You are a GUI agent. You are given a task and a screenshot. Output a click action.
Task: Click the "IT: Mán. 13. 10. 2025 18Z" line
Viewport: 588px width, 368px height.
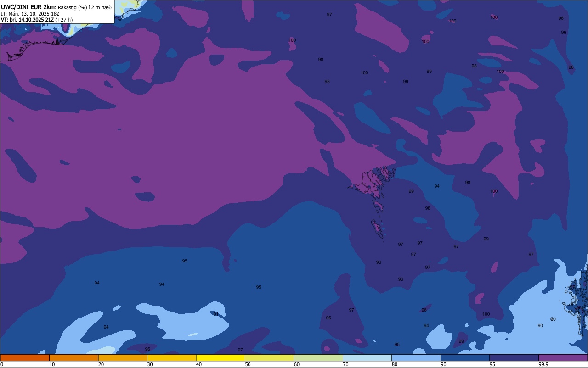pos(30,14)
